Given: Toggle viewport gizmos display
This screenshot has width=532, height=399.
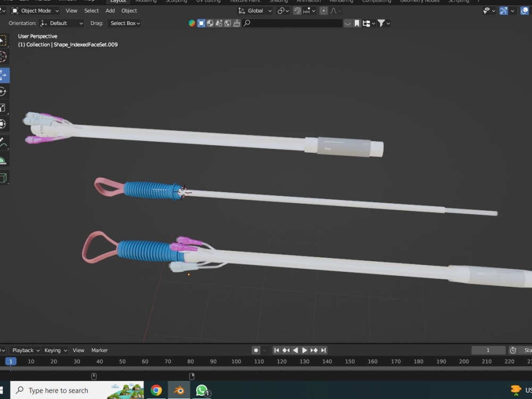Looking at the screenshot, I should click(x=503, y=11).
